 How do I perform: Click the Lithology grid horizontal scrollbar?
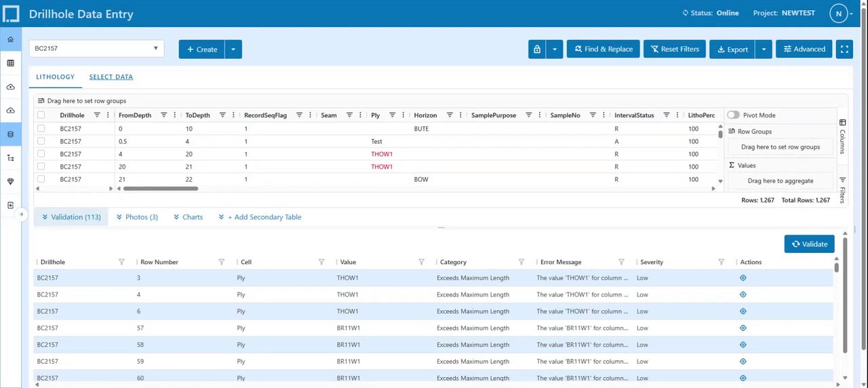coord(161,189)
